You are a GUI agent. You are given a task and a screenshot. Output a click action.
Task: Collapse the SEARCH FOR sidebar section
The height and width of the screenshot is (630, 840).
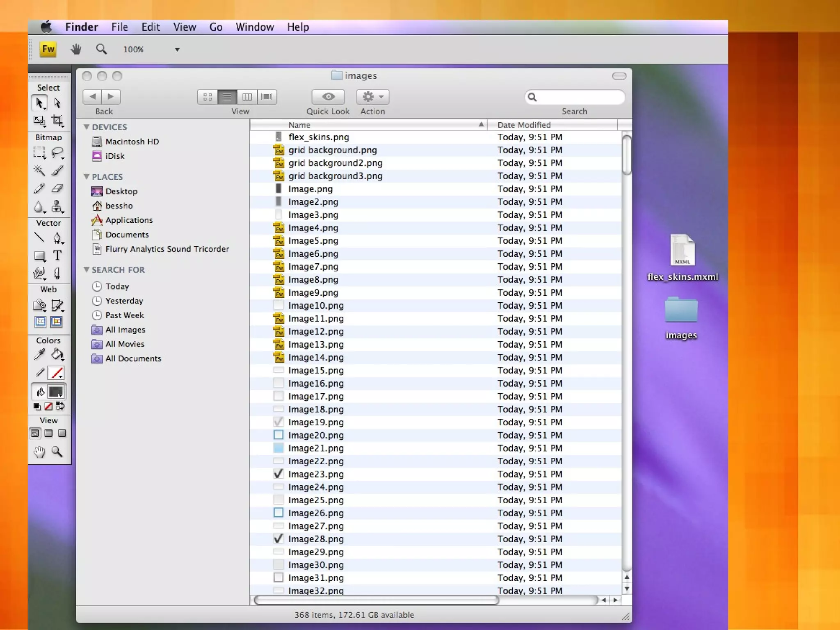point(87,269)
